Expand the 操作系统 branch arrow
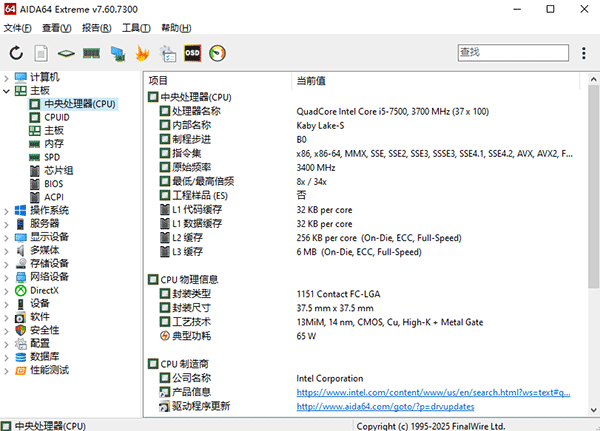 point(6,211)
